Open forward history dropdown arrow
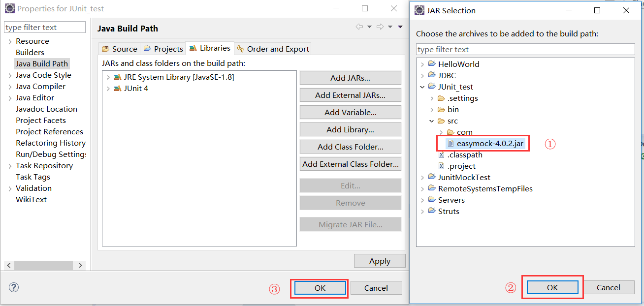 pos(390,27)
